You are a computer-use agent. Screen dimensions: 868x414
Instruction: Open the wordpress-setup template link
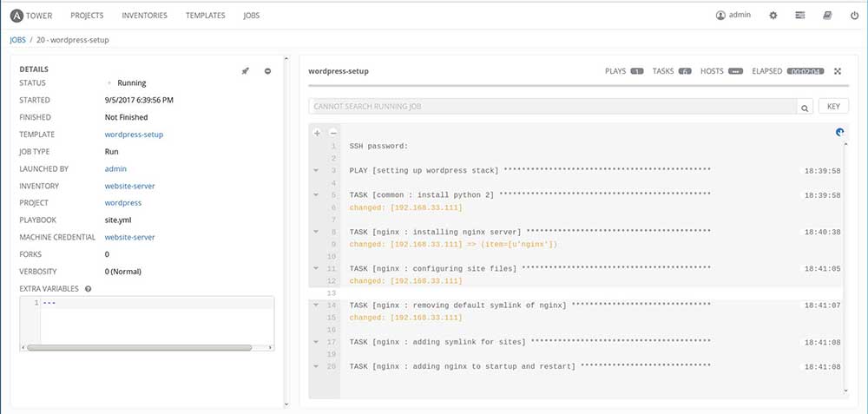tap(134, 135)
